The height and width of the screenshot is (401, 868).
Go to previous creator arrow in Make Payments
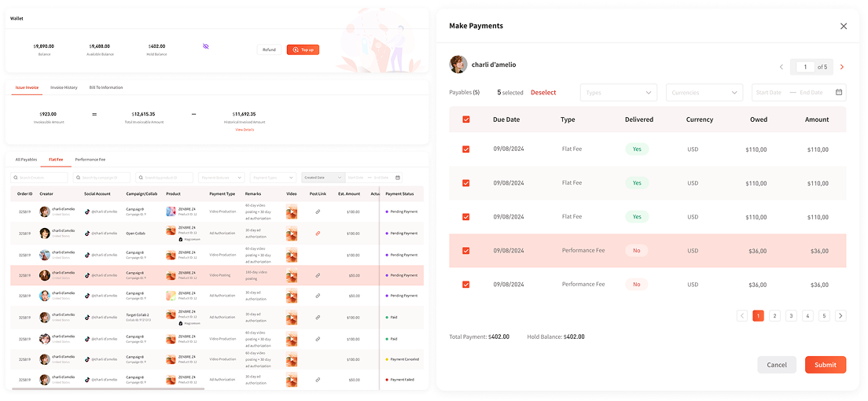[781, 67]
